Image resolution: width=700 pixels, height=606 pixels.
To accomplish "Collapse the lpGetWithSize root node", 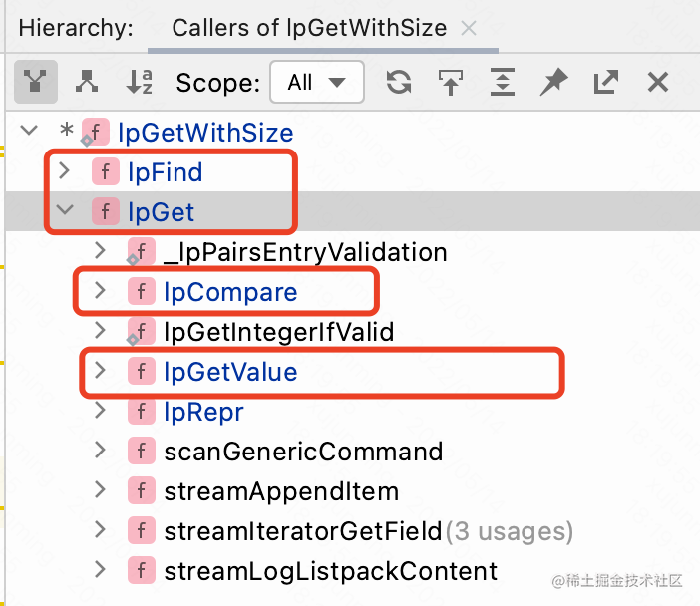I will click(29, 131).
